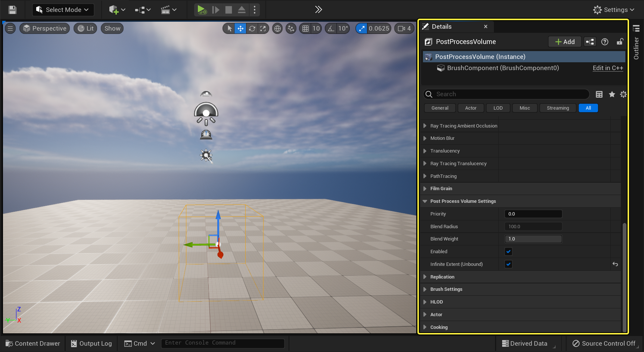This screenshot has width=644, height=352.
Task: Uncheck the Enabled checkbox
Action: click(508, 252)
